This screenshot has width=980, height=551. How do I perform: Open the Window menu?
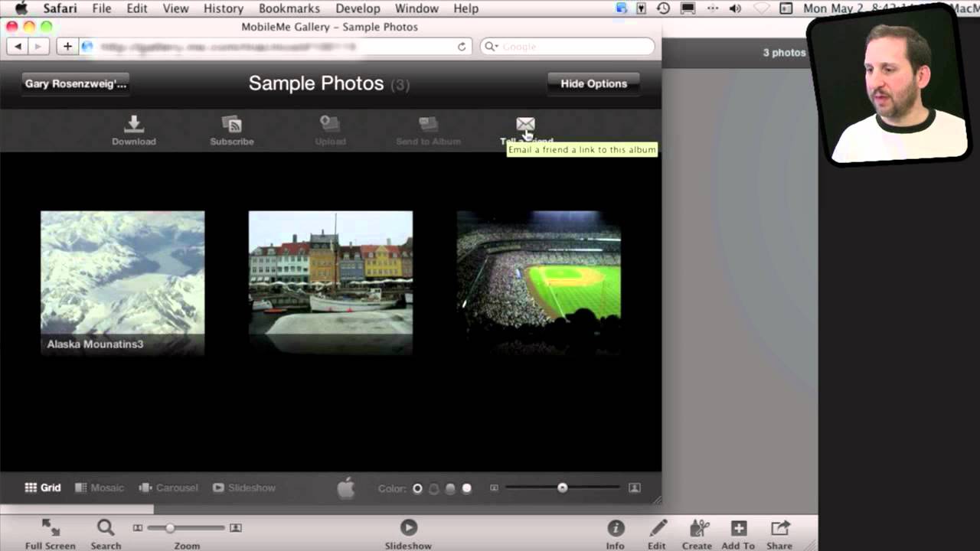[416, 8]
